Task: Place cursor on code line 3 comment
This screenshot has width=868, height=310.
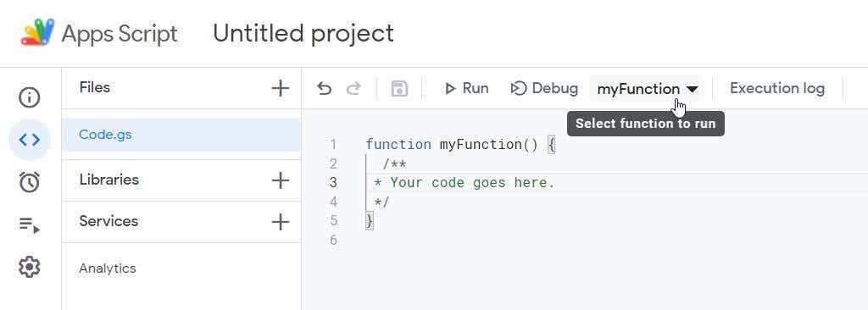Action: click(x=465, y=183)
